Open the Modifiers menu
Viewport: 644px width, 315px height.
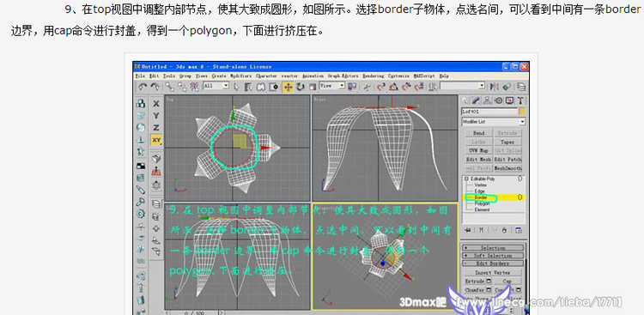tap(240, 76)
